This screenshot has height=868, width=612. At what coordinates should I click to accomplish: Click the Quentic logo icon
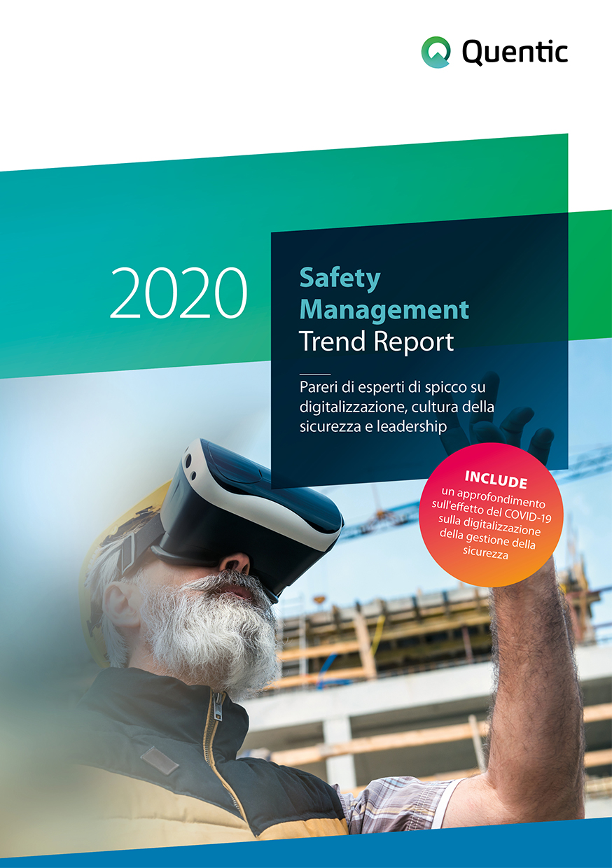point(436,52)
